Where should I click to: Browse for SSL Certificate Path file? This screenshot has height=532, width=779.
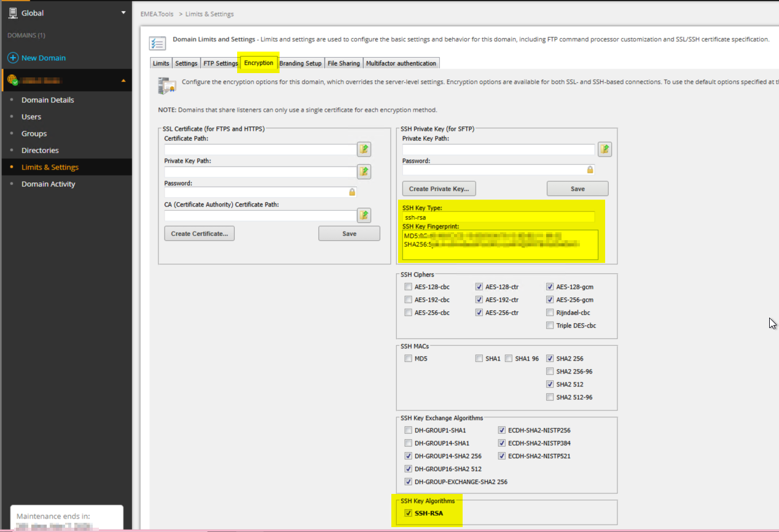click(x=364, y=149)
